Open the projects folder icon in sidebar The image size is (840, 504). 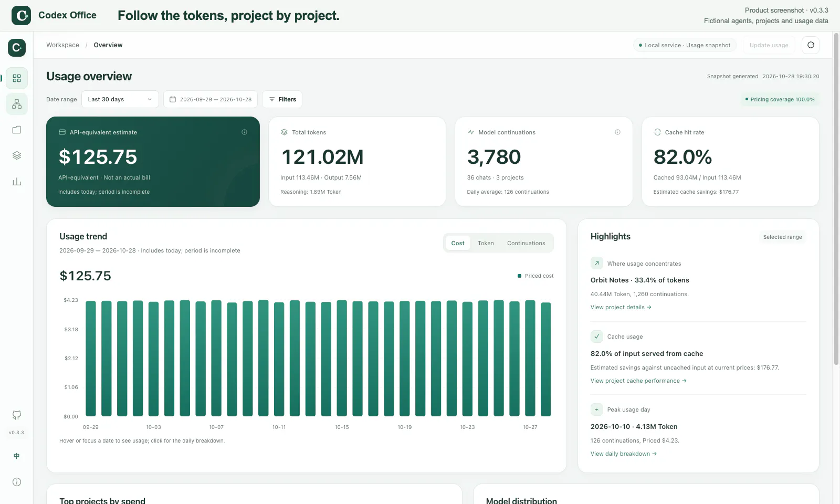pos(17,130)
